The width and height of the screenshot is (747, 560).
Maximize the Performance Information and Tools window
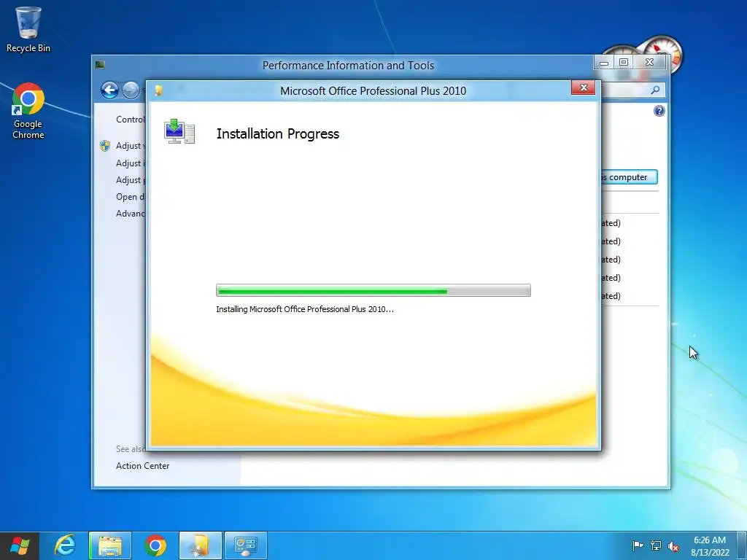pyautogui.click(x=624, y=63)
